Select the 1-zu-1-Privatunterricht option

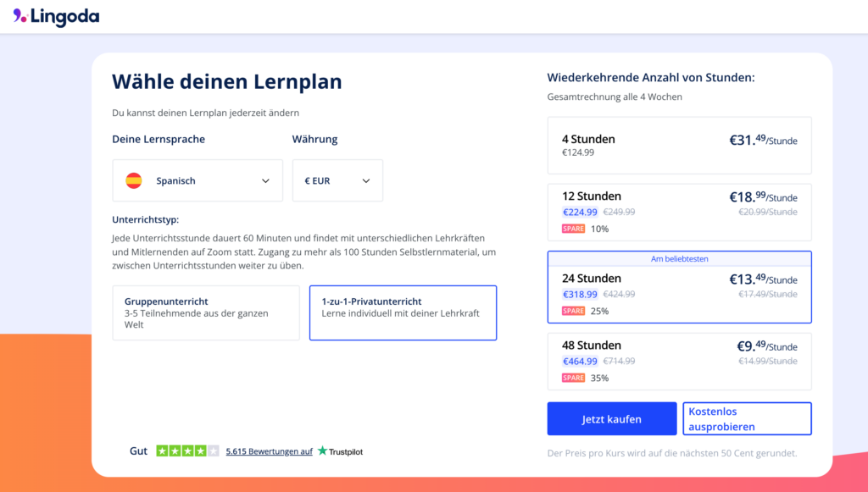(403, 312)
